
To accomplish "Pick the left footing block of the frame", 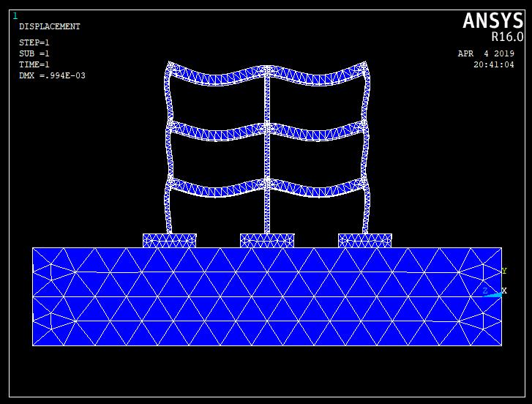I will coord(170,241).
